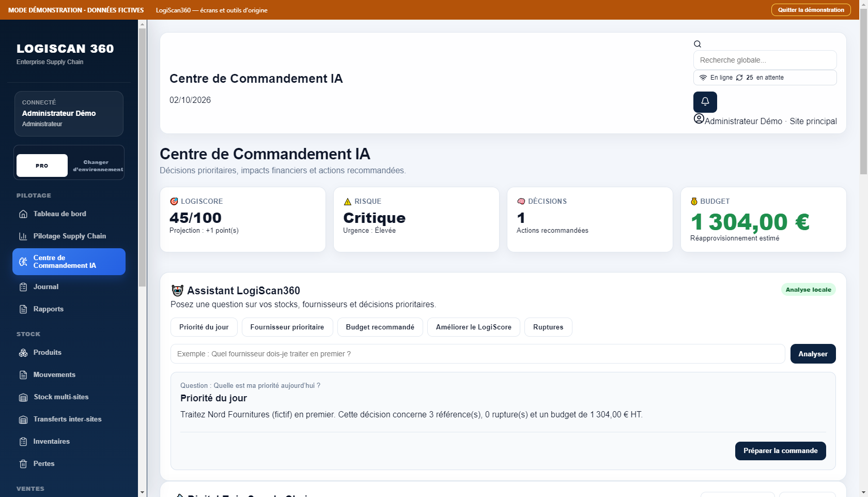868x497 pixels.
Task: Click the Produits boxes icon
Action: coord(23,353)
